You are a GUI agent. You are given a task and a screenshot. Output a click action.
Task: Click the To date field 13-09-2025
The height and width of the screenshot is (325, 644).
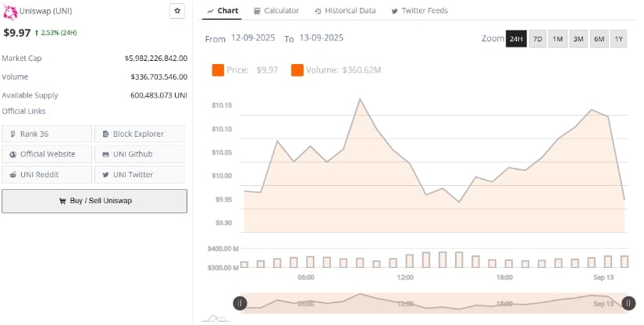tap(321, 37)
